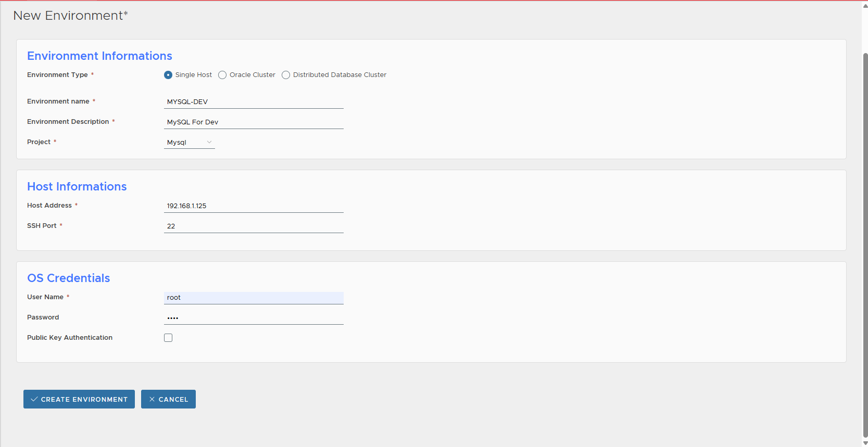
Task: Edit the SSH Port field
Action: (254, 226)
